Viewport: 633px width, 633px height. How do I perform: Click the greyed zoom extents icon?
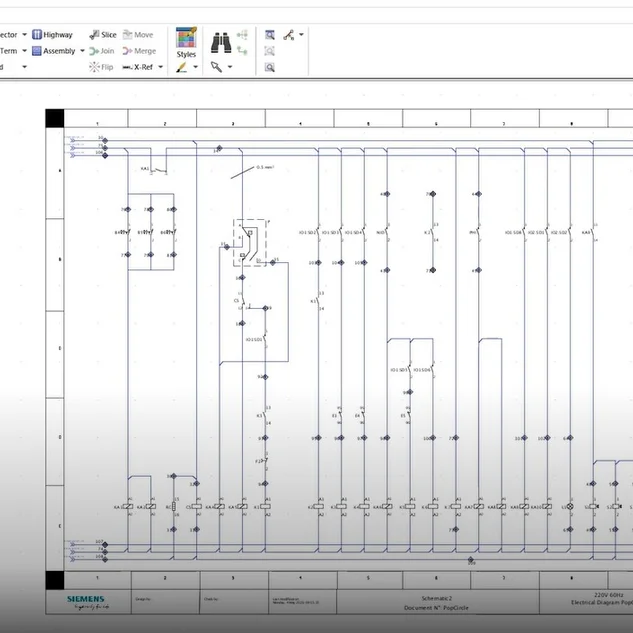click(x=270, y=51)
